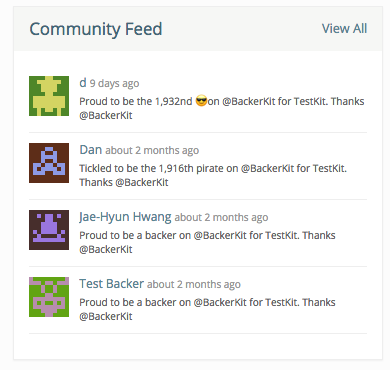Click Jae-Hyun Hwang's backer post text
Image resolution: width=390 pixels, height=370 pixels.
(x=207, y=242)
